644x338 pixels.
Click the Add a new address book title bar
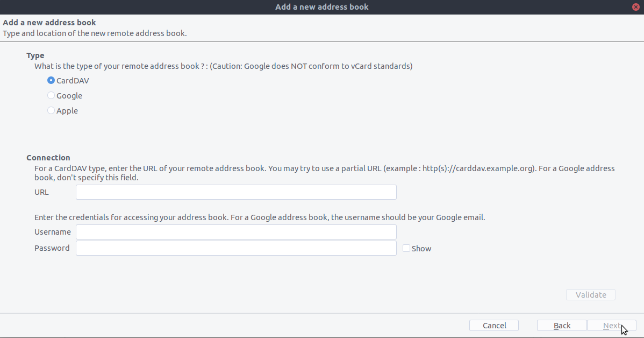[x=321, y=6]
